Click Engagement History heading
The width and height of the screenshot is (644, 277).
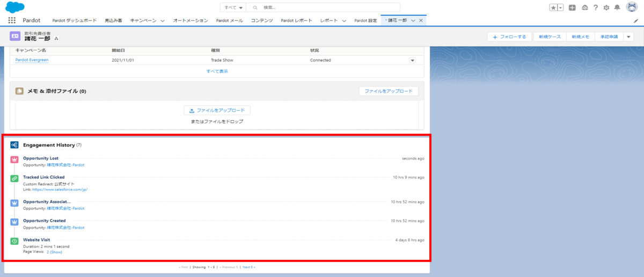(49, 145)
